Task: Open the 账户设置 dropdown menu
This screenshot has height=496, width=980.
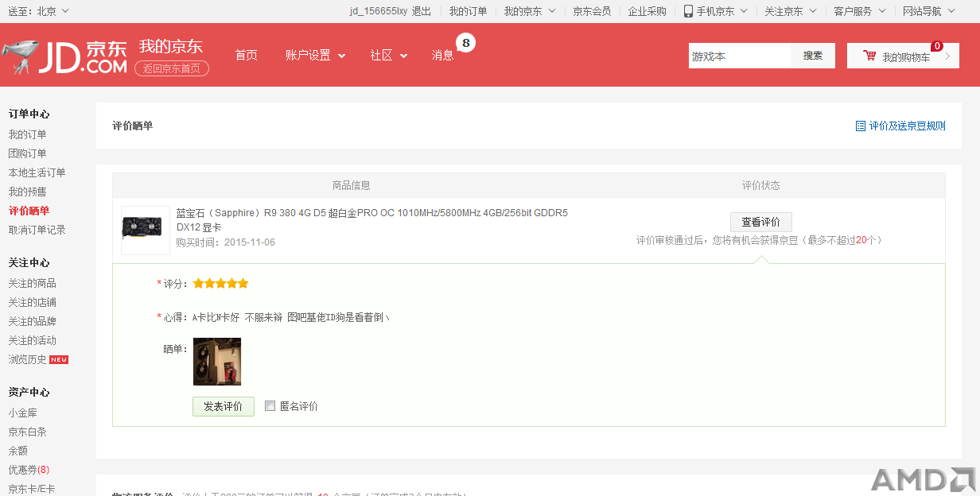Action: [x=315, y=55]
